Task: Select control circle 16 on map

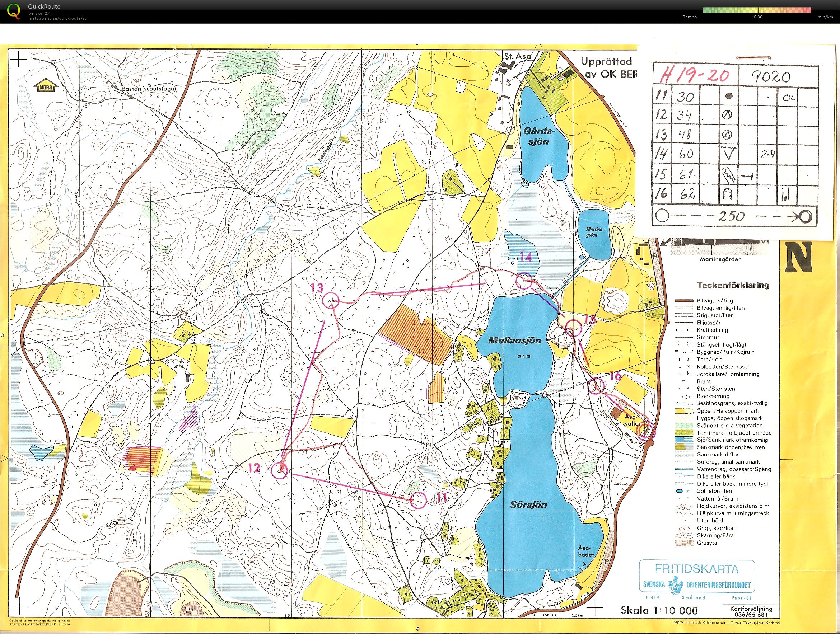Action: [596, 386]
